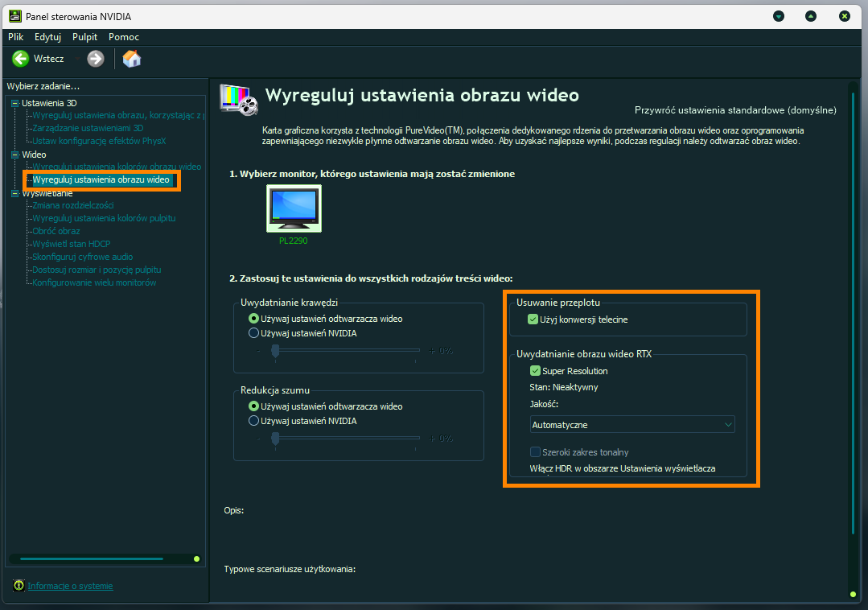The width and height of the screenshot is (868, 610).
Task: Open the Pomoc menu
Action: coord(124,37)
